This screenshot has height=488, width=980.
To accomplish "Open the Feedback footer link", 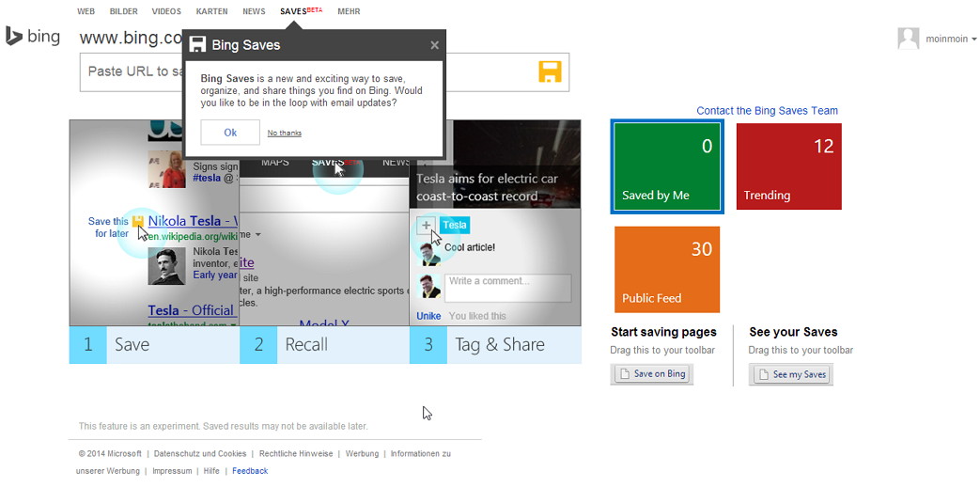I will 250,471.
